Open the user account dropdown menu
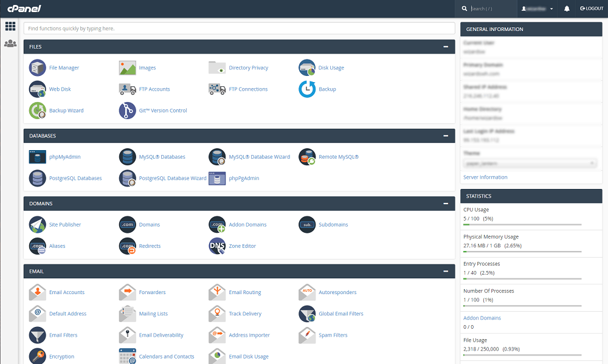This screenshot has height=364, width=608. (x=537, y=9)
